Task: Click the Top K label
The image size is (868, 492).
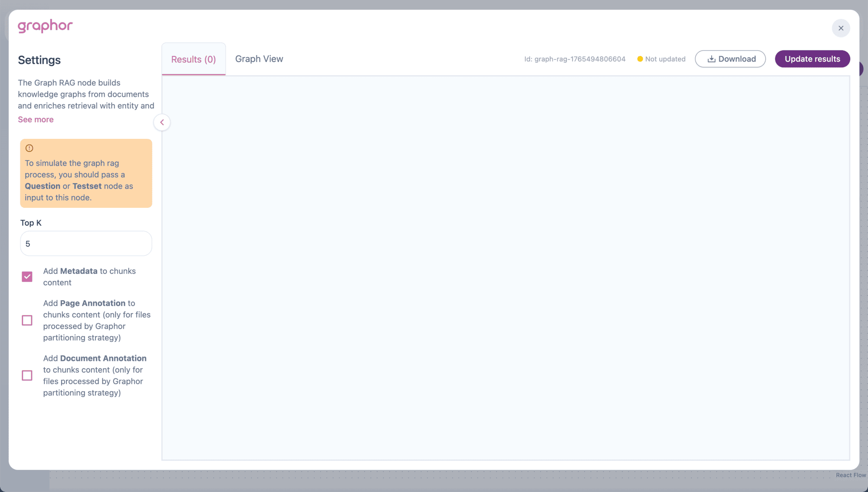Action: (31, 223)
